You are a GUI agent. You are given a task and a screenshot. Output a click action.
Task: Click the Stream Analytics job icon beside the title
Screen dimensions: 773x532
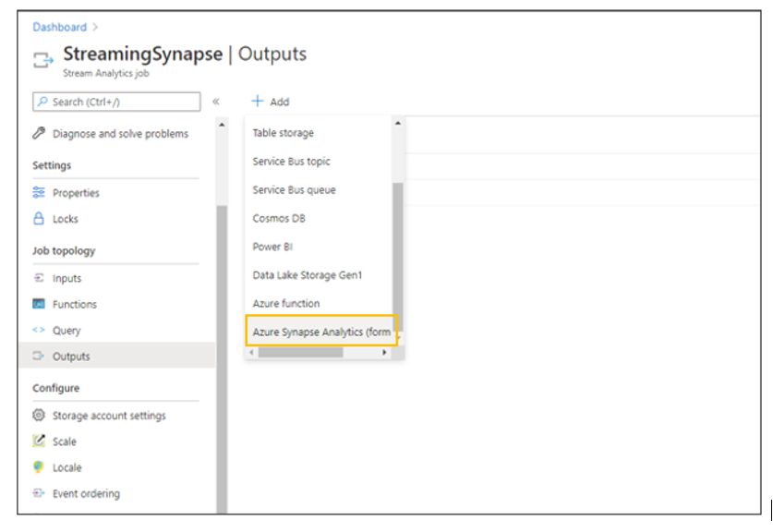43,60
